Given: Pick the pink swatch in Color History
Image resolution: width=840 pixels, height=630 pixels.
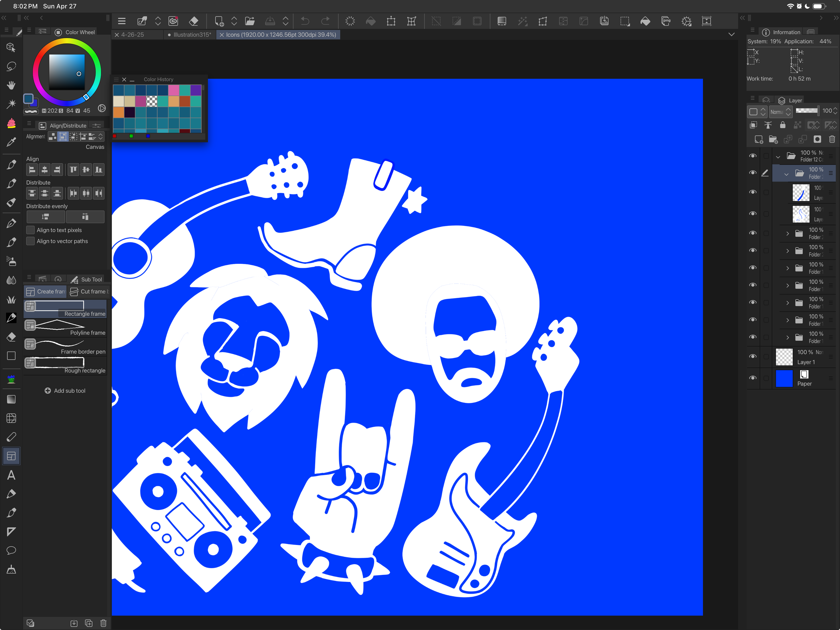Looking at the screenshot, I should tap(174, 90).
